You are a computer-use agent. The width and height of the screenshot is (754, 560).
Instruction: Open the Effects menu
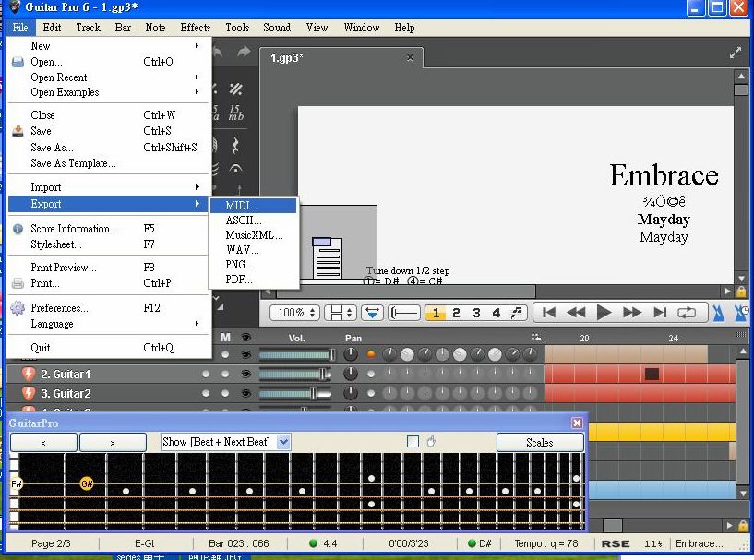(x=196, y=28)
